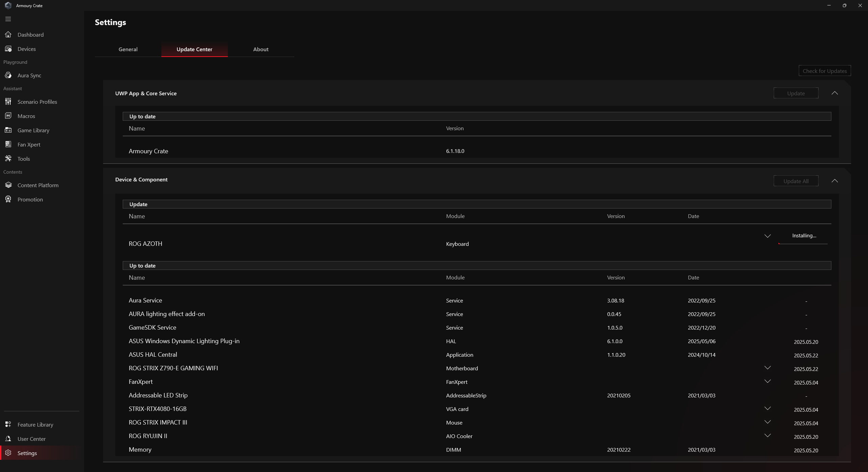Switch to the Update Center tab

point(194,50)
